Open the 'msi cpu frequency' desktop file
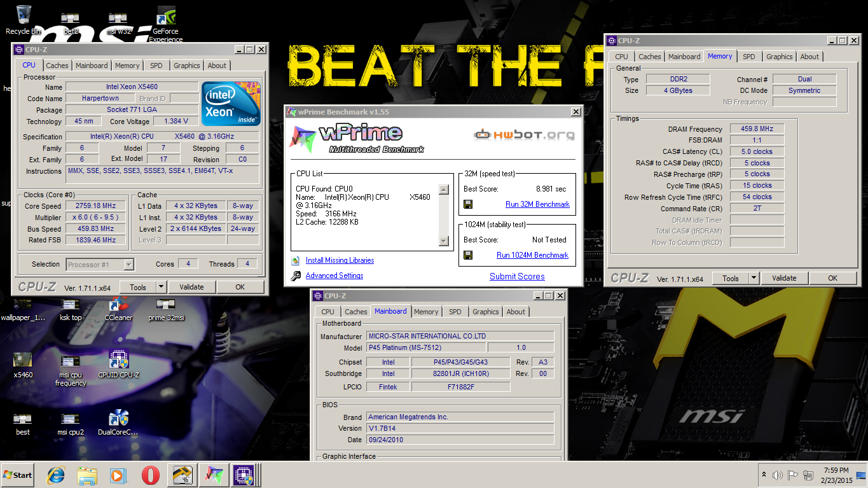Image resolution: width=868 pixels, height=488 pixels. (x=71, y=369)
